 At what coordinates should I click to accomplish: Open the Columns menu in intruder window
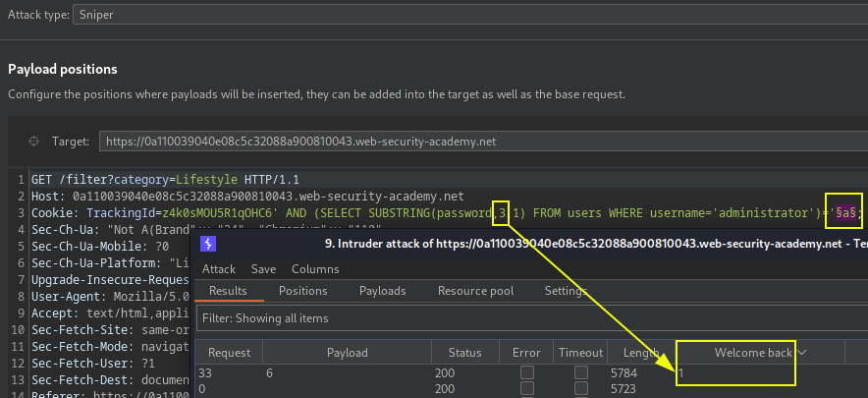click(x=315, y=269)
